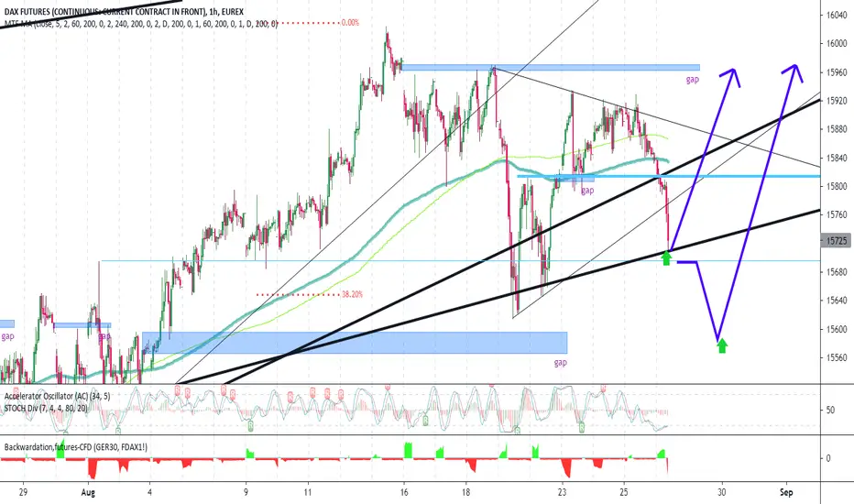Click the 29 date on time axis
The image size is (854, 504).
tap(23, 493)
